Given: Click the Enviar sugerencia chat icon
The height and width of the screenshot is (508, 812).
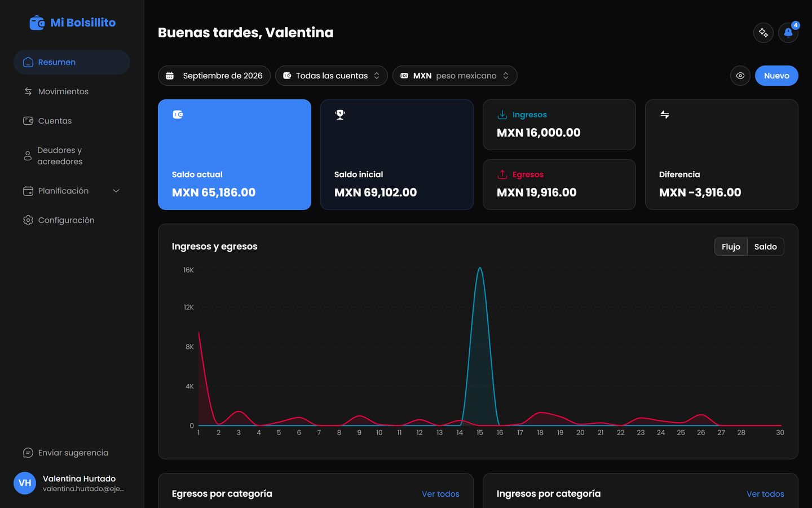Looking at the screenshot, I should click(28, 453).
